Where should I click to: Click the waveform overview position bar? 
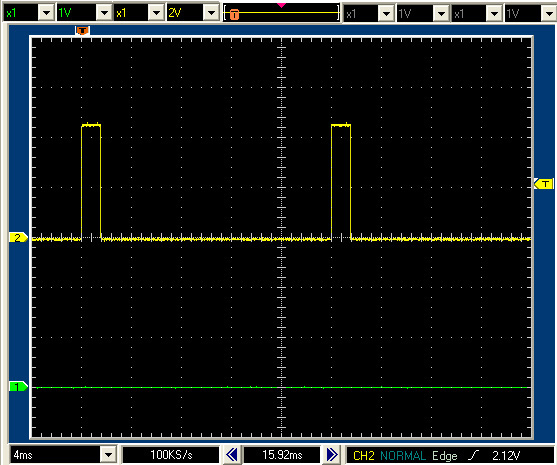click(x=281, y=13)
